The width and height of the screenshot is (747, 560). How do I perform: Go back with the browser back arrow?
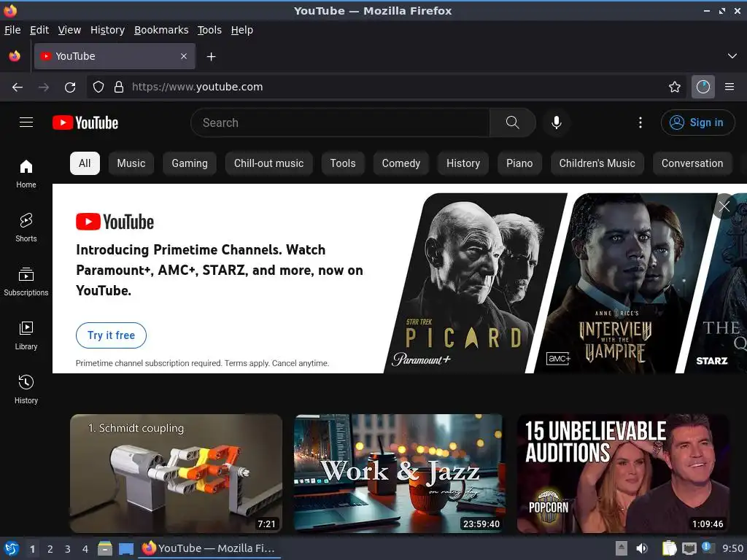pos(18,87)
